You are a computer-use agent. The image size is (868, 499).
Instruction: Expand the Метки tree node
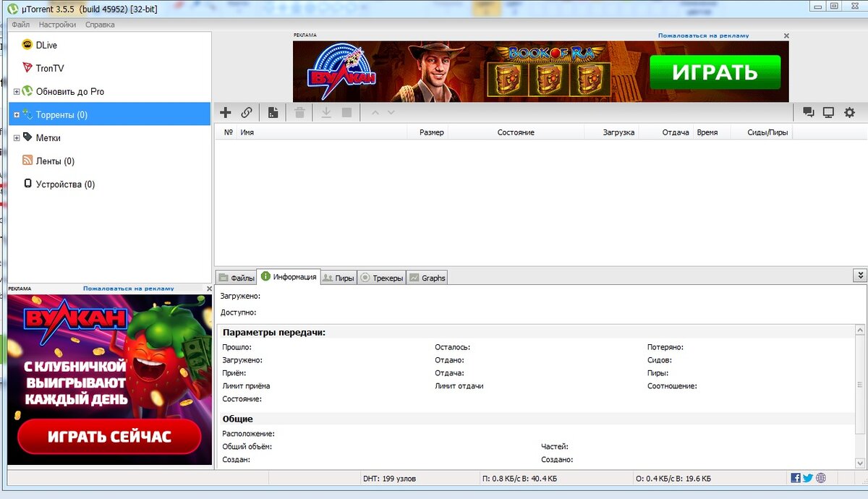coord(17,138)
